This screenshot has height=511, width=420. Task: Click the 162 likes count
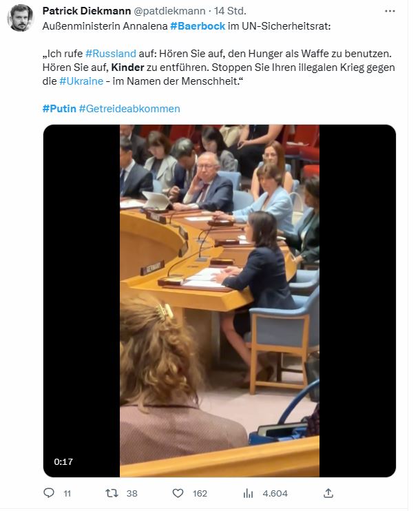click(200, 493)
